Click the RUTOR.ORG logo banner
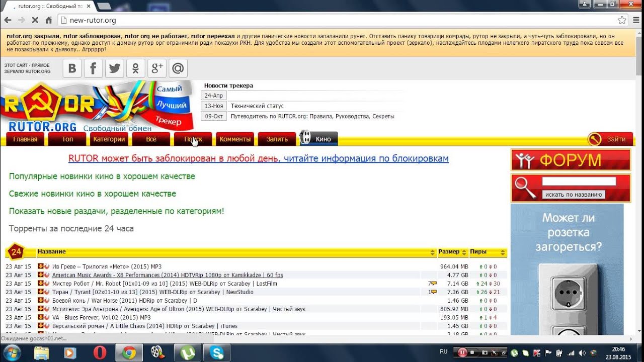The height and width of the screenshot is (362, 644). tap(98, 107)
